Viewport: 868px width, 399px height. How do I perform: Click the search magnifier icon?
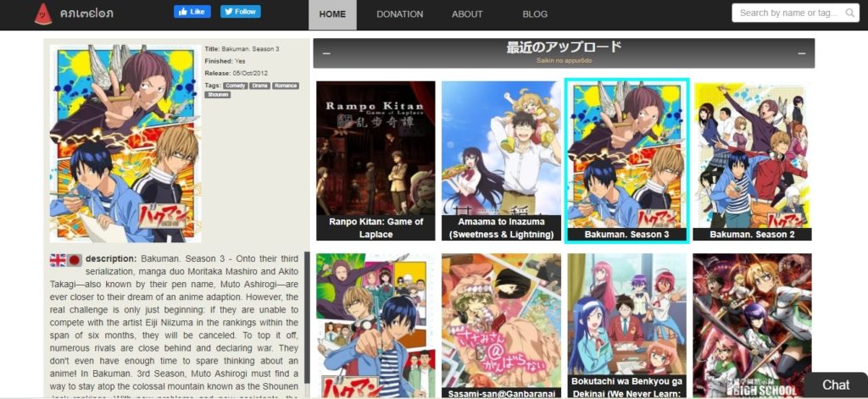[849, 13]
